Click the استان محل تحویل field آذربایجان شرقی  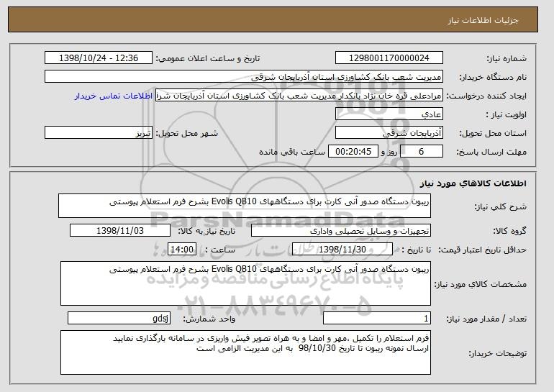pos(389,133)
